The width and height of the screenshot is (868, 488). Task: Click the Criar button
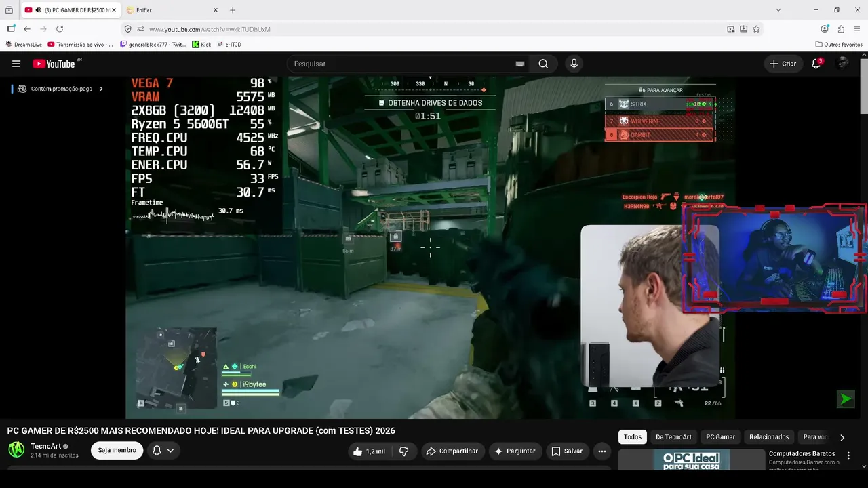[783, 64]
